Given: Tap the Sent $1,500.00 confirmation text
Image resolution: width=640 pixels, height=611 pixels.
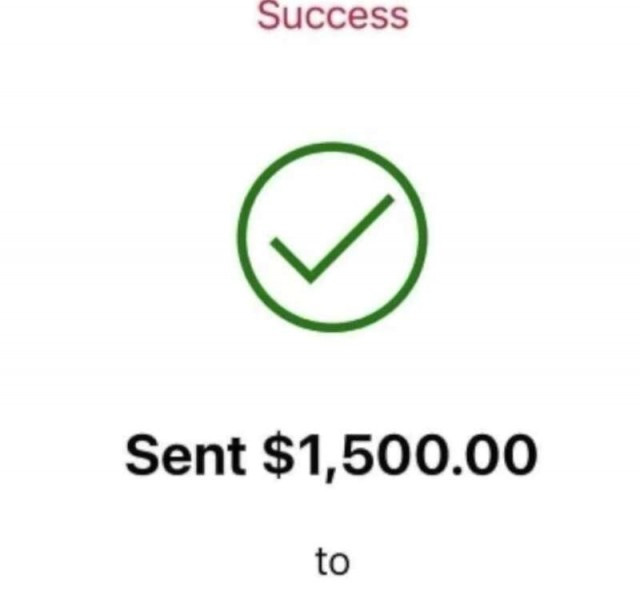Looking at the screenshot, I should tap(331, 454).
